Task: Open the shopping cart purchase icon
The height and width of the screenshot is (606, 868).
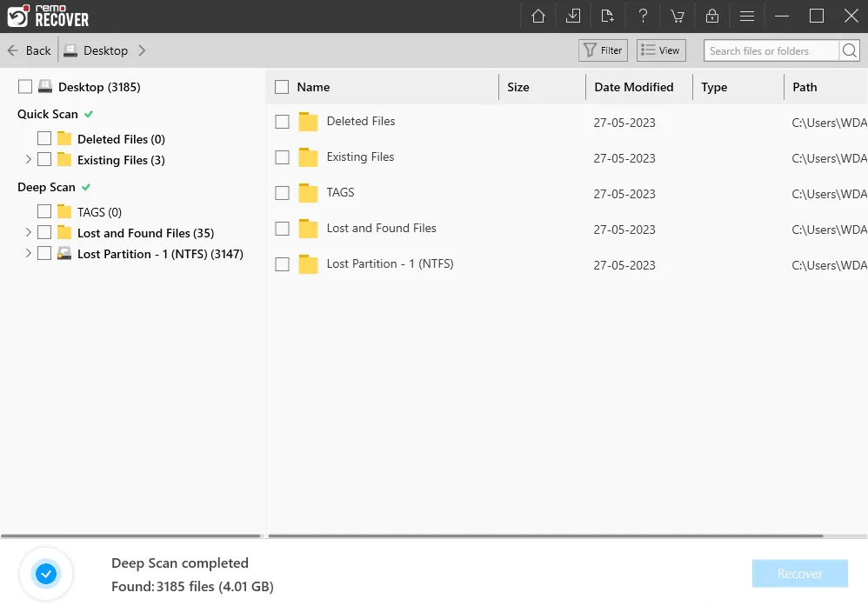Action: pos(677,16)
